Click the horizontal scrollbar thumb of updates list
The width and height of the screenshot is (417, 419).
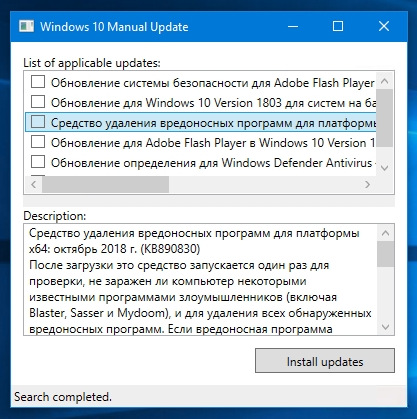point(105,184)
